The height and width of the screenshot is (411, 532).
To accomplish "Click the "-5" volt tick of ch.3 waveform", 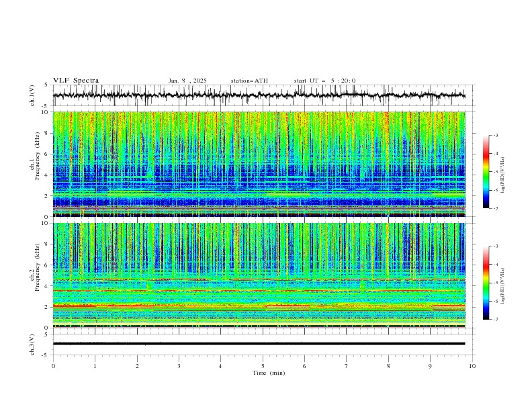I will [46, 355].
